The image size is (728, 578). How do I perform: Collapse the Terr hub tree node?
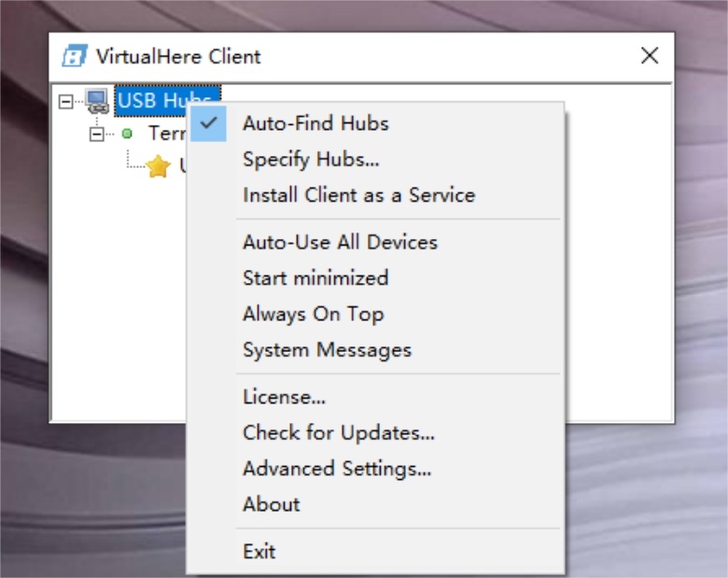[96, 134]
